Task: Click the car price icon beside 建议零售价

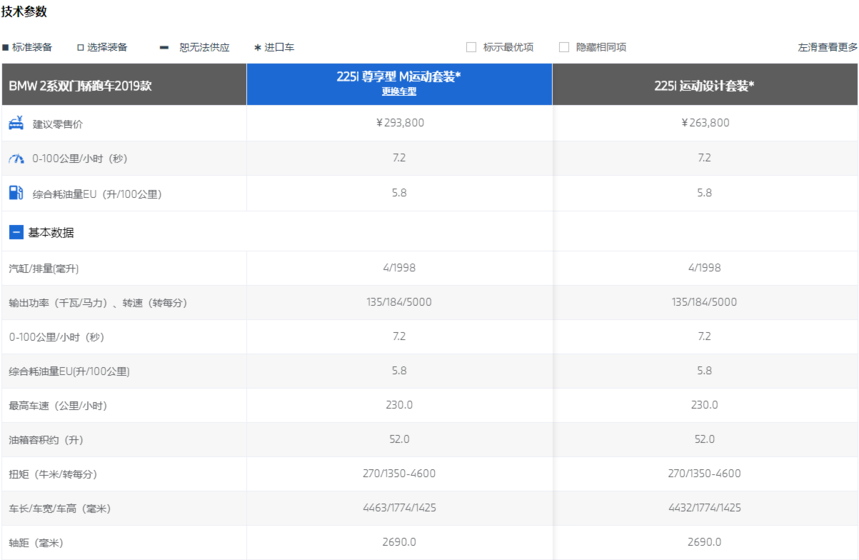Action: [x=16, y=123]
